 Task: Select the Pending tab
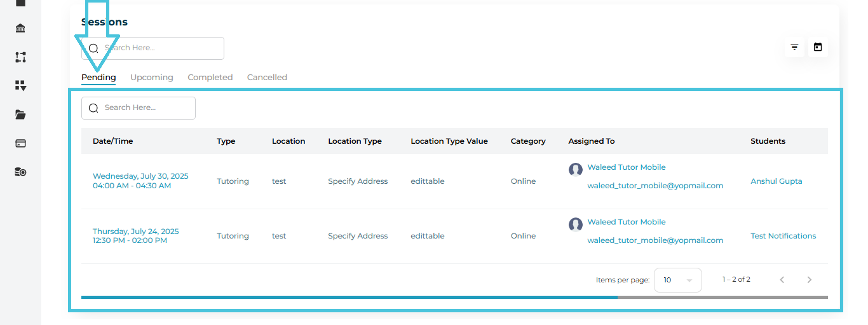click(98, 78)
